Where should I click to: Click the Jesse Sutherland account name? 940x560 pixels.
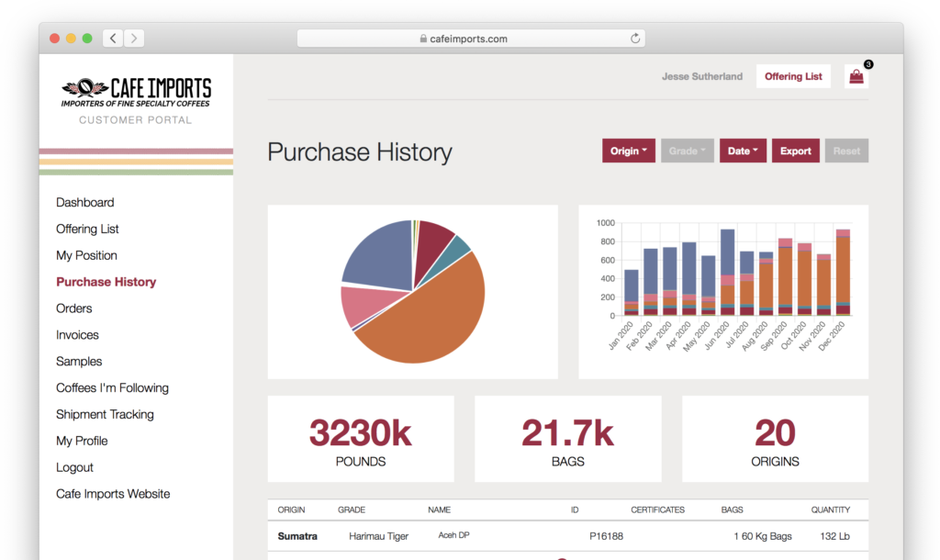point(701,76)
